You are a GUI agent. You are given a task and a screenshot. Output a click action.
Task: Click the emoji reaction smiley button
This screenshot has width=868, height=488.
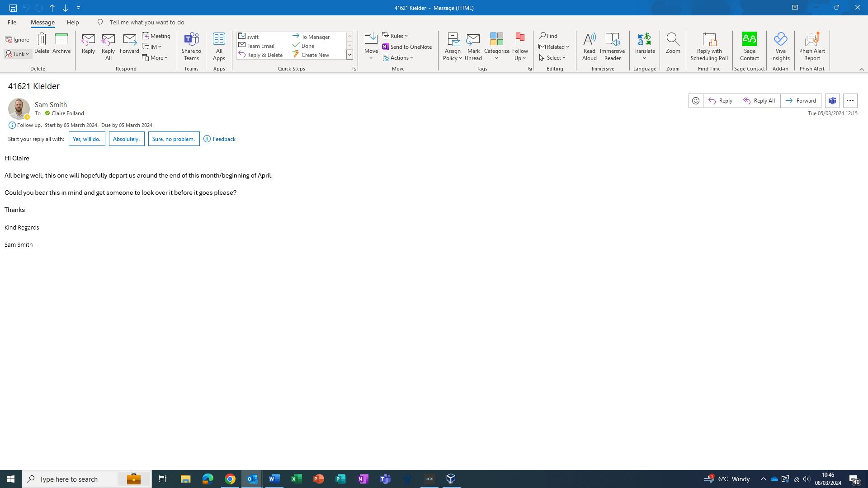pyautogui.click(x=696, y=101)
